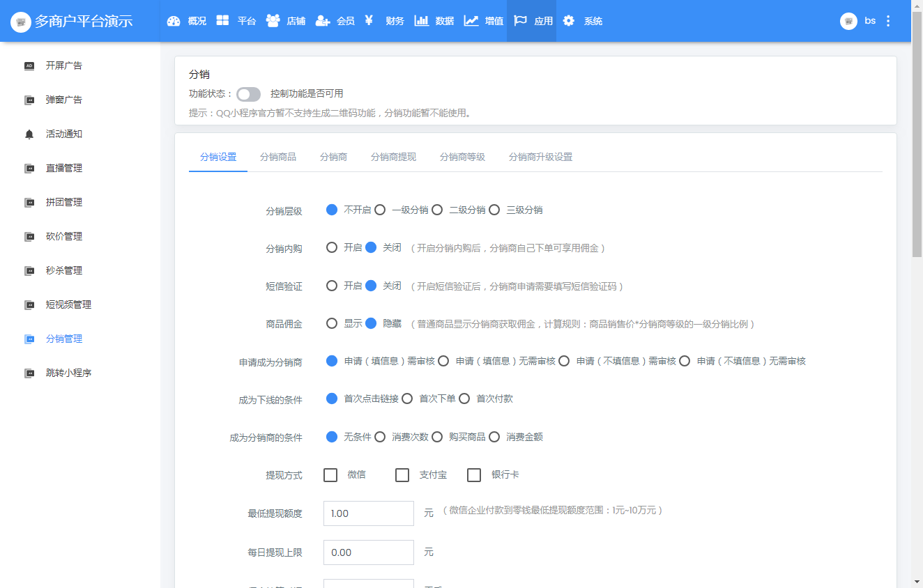
Task: Open the 分销商 tab
Action: click(334, 157)
